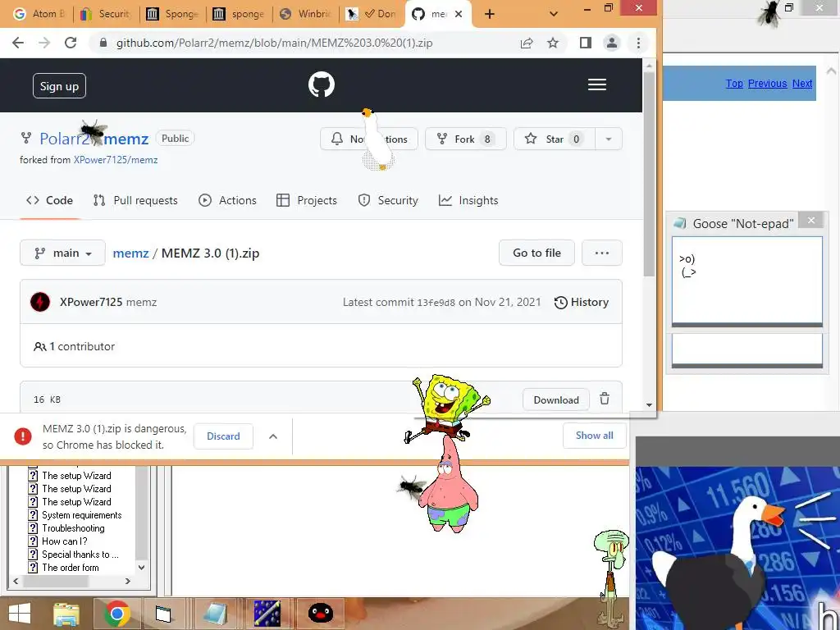Open the Actions repository tab
Screen dimensions: 840x630
(x=228, y=200)
